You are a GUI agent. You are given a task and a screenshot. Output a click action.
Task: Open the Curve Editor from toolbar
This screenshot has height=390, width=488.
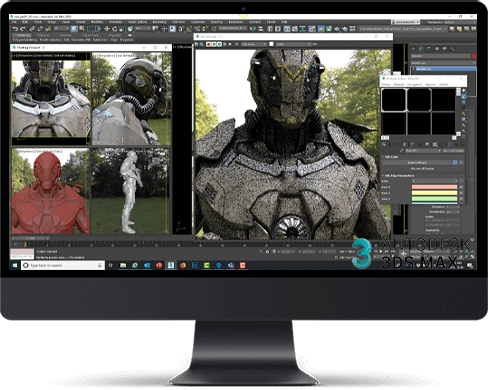[295, 29]
